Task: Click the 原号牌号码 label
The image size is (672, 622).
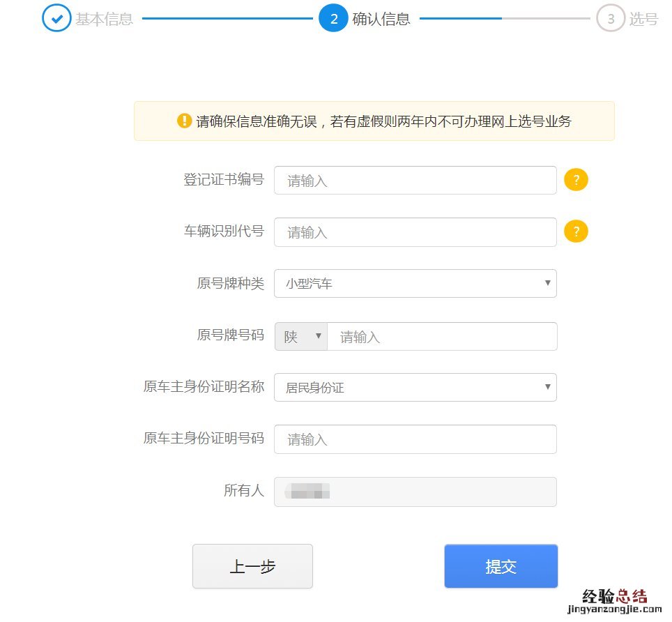Action: pyautogui.click(x=231, y=335)
